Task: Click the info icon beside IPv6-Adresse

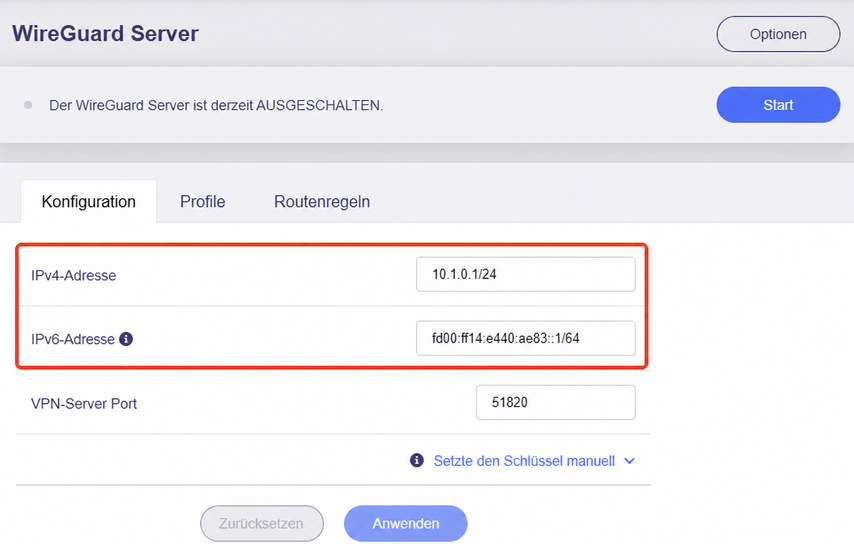Action: 126,339
